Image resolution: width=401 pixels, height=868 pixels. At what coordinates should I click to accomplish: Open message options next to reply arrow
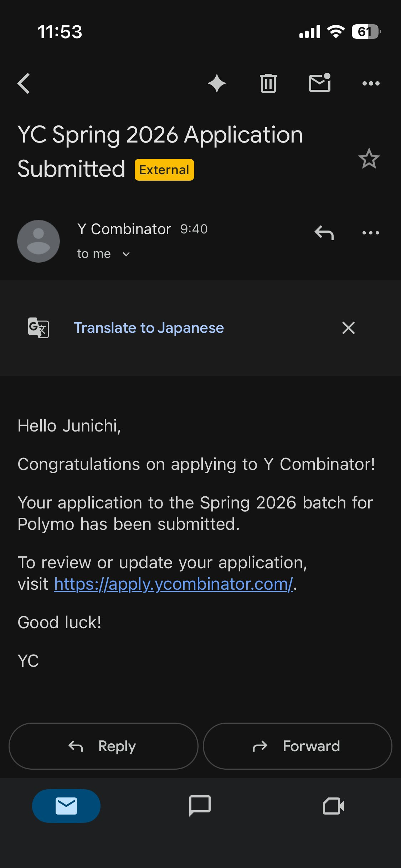(x=371, y=233)
